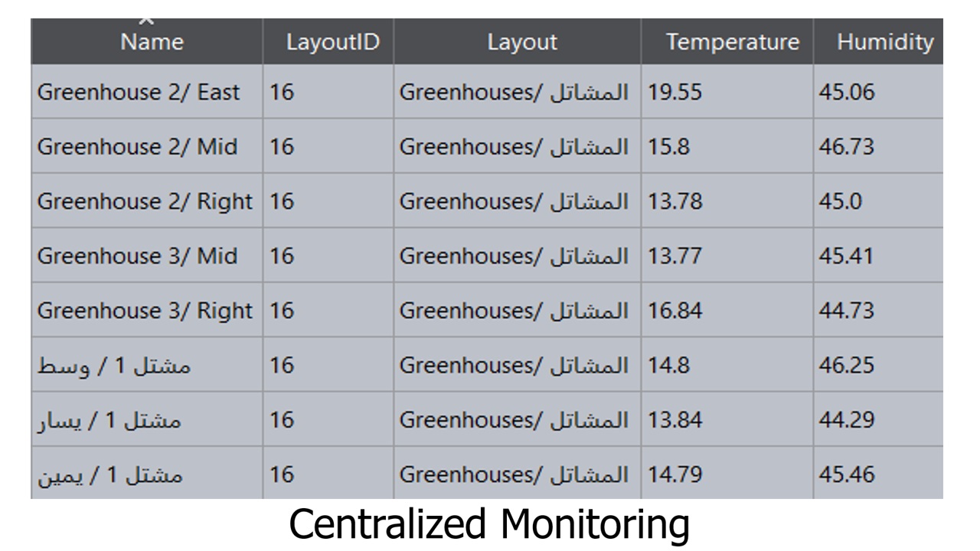
Task: Click the temperature value 13.78
Action: tap(675, 202)
